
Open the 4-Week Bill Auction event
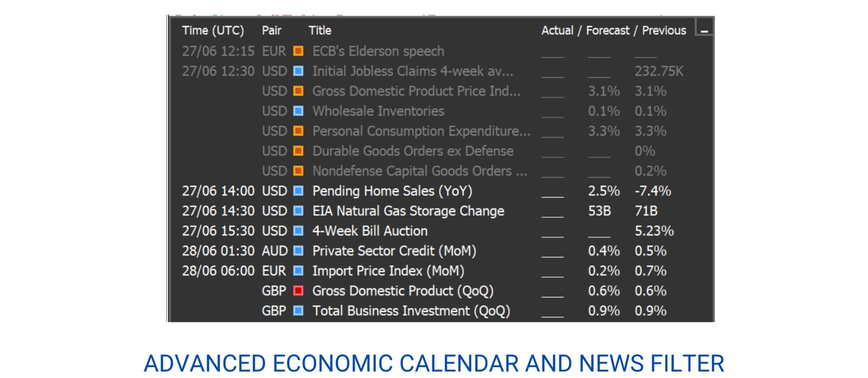369,231
